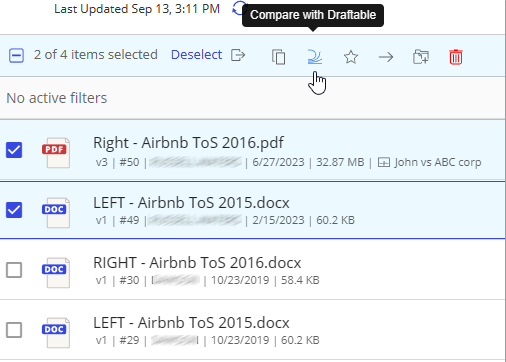
Task: Click the Deselect link
Action: (196, 54)
